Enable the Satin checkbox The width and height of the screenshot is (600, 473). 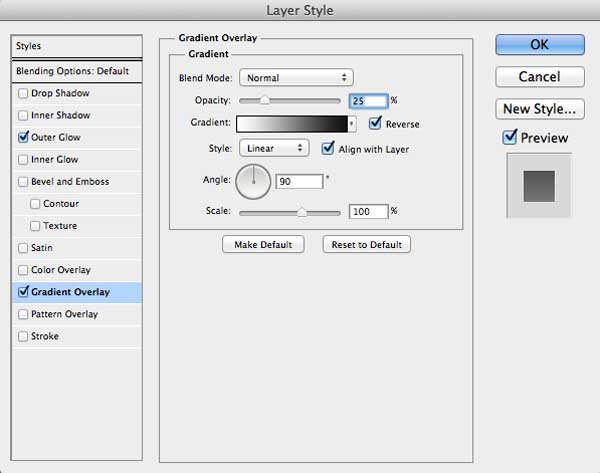(x=23, y=248)
